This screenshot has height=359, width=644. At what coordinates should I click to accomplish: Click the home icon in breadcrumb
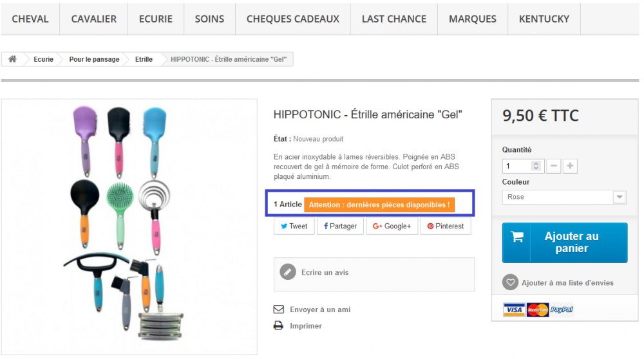12,59
